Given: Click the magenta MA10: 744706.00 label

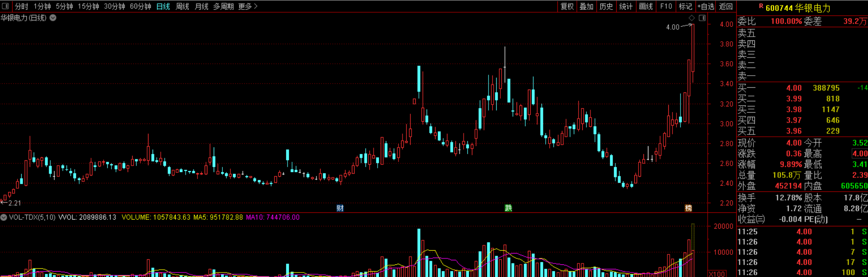Looking at the screenshot, I should point(273,218).
